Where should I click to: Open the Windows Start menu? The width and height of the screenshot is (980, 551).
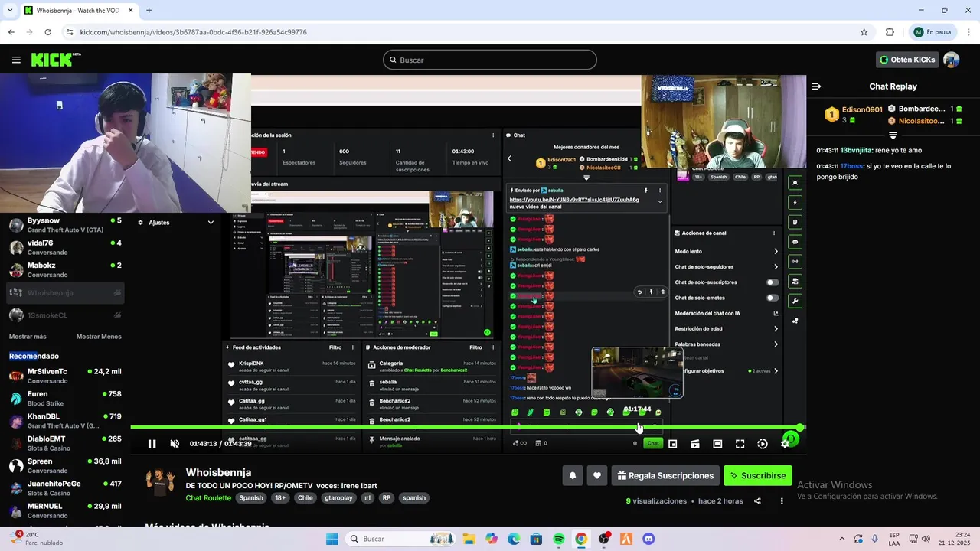[332, 539]
